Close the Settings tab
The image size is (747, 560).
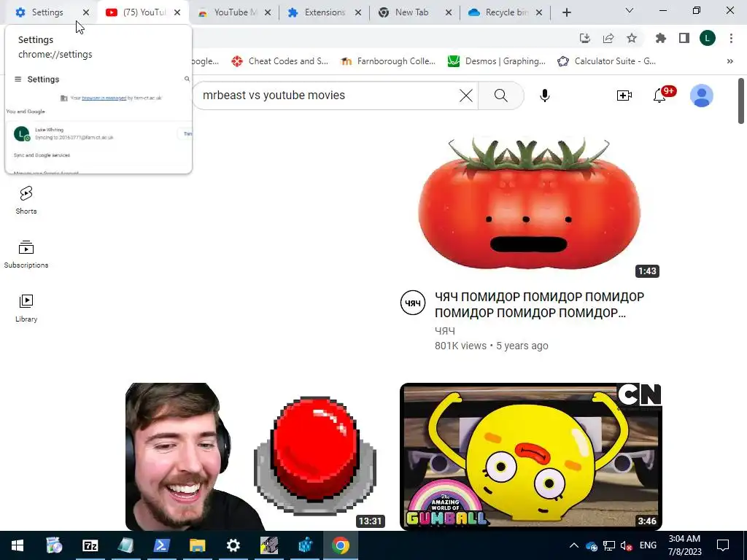(x=86, y=12)
